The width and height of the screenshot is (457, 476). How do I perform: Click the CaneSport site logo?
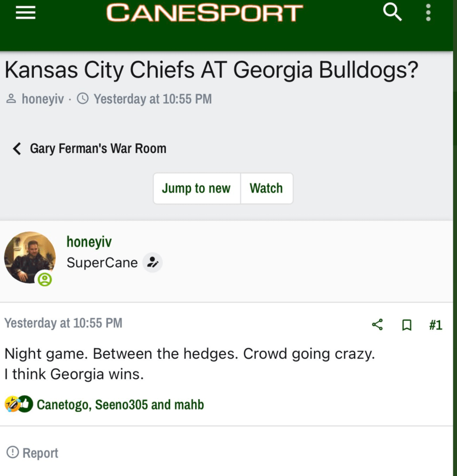(x=205, y=13)
